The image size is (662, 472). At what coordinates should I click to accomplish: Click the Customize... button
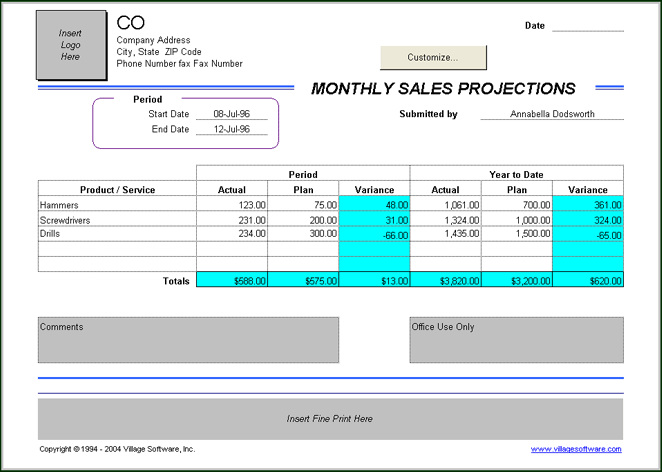coord(433,57)
